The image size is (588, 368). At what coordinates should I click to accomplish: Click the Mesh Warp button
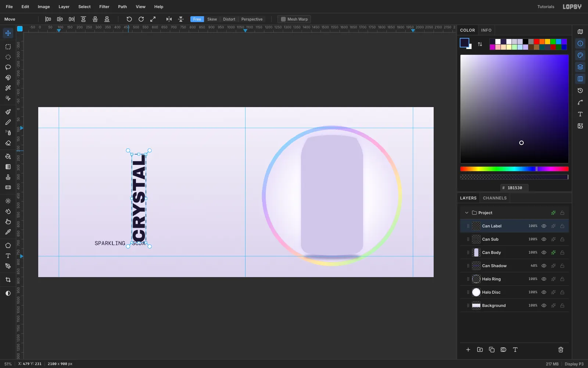point(294,19)
